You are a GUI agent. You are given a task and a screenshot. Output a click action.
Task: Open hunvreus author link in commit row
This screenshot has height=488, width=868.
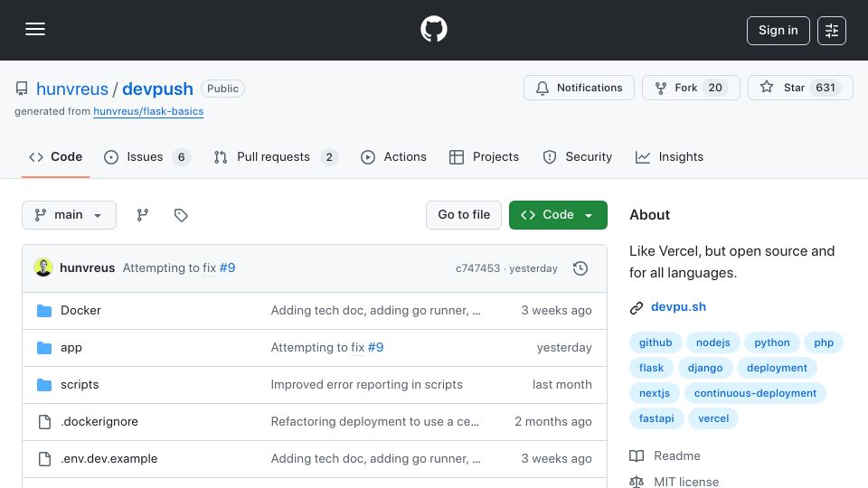(x=88, y=267)
